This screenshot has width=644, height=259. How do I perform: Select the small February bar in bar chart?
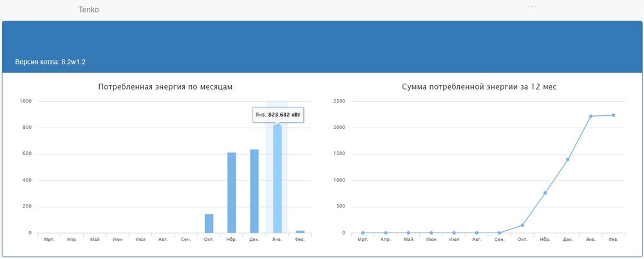(x=300, y=232)
